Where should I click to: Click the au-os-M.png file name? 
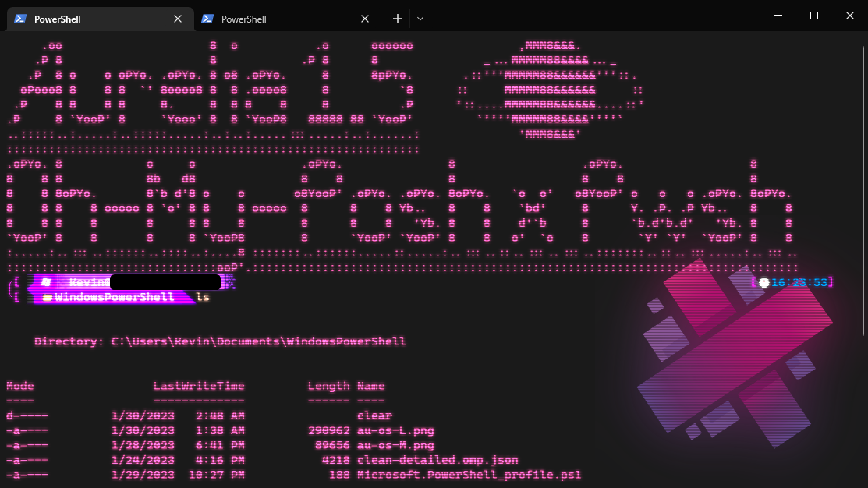[396, 445]
